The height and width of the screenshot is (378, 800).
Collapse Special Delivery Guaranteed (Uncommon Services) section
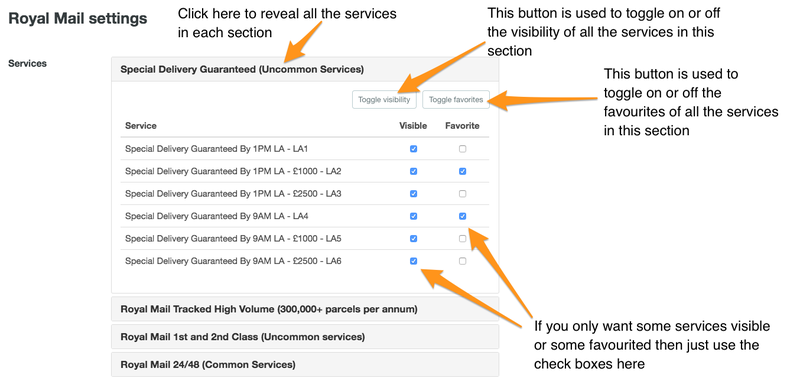pos(305,69)
